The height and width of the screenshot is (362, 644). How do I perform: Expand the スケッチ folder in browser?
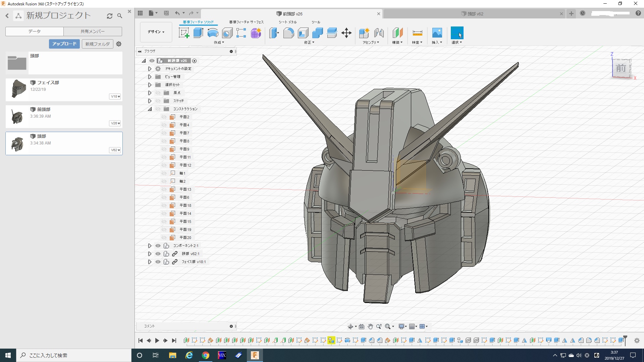150,101
